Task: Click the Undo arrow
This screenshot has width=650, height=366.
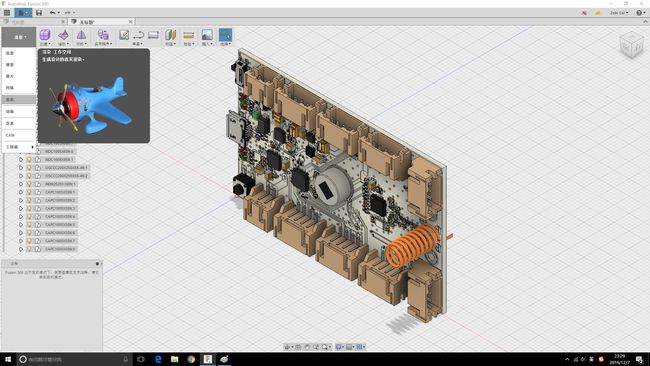Action: [x=52, y=13]
